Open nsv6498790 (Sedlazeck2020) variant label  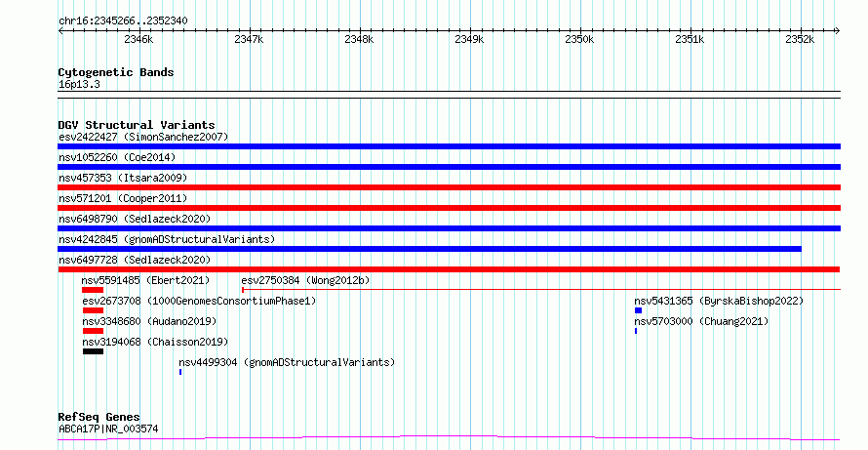pyautogui.click(x=135, y=219)
